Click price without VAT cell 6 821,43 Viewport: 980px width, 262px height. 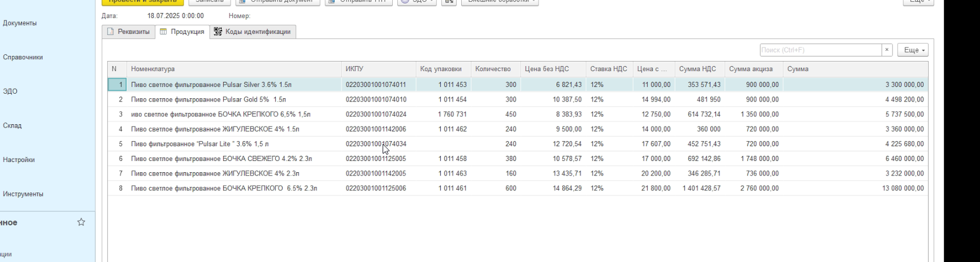pos(553,85)
